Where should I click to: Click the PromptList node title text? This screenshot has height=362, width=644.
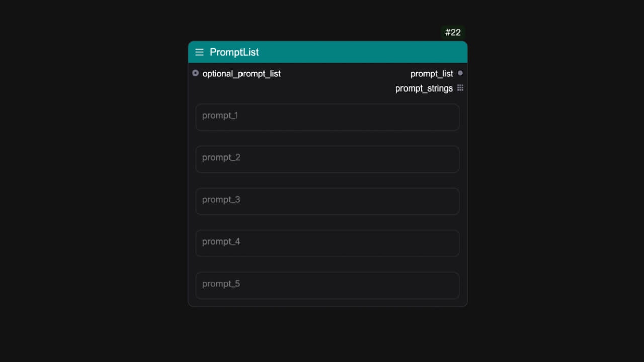[x=234, y=52]
